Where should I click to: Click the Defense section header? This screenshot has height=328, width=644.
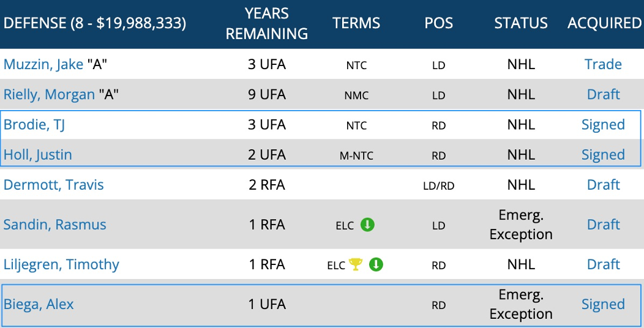click(95, 23)
